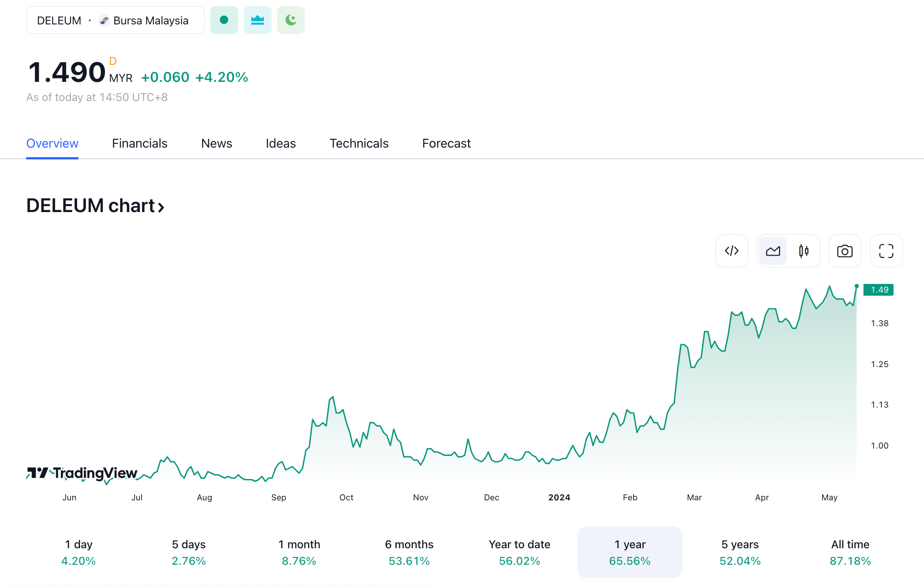Click the blue crown badge icon
Image resolution: width=924 pixels, height=587 pixels.
pos(257,20)
